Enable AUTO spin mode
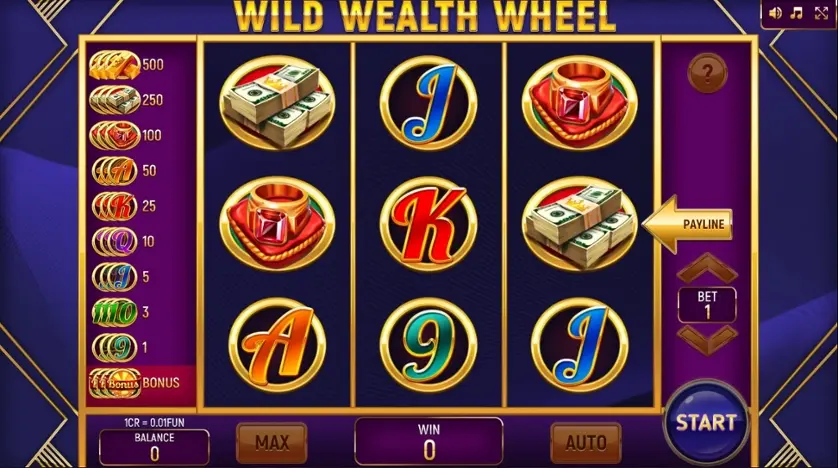The image size is (838, 468). coord(586,443)
